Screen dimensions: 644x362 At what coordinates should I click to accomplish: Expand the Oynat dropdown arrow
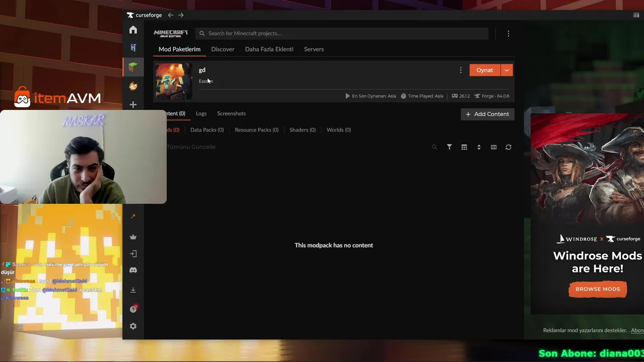pyautogui.click(x=507, y=70)
